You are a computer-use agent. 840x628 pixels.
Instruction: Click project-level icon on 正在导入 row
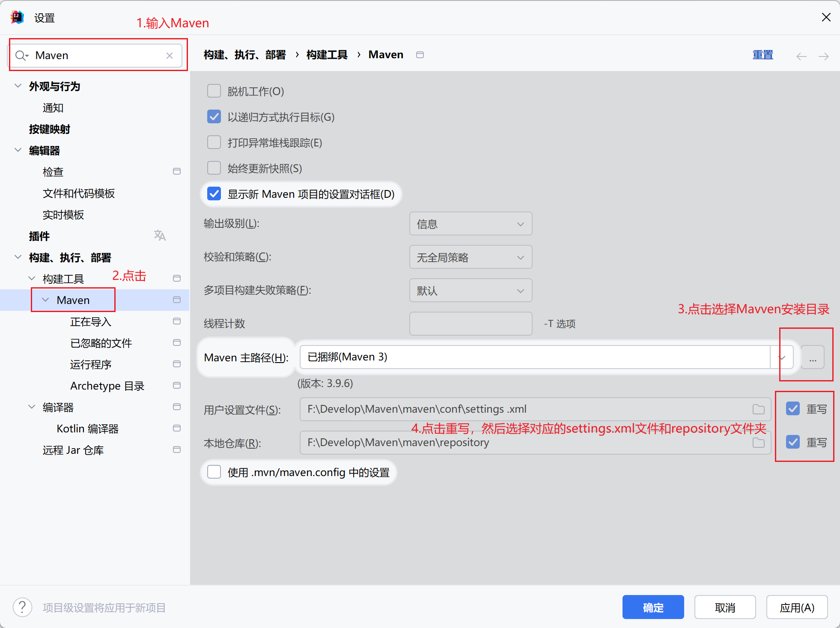[x=177, y=321]
